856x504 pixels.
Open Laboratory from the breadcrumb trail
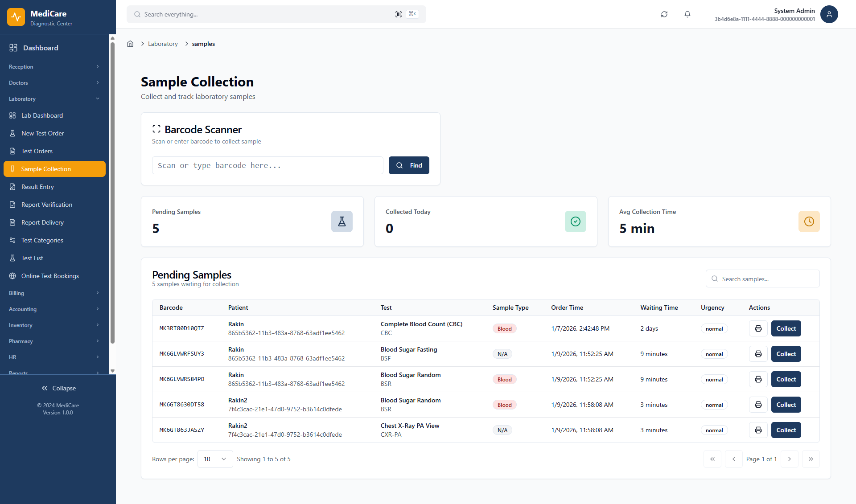click(x=163, y=44)
